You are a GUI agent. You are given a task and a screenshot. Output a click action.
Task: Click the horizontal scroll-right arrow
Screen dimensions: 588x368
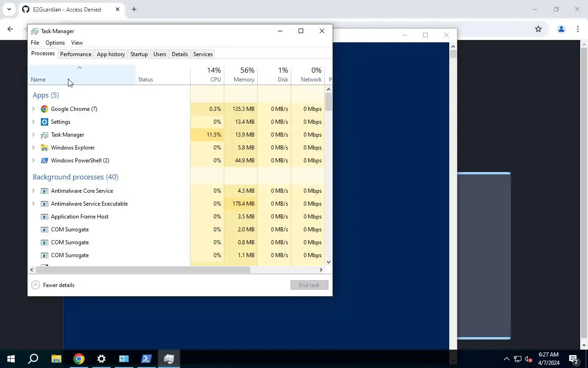point(322,270)
